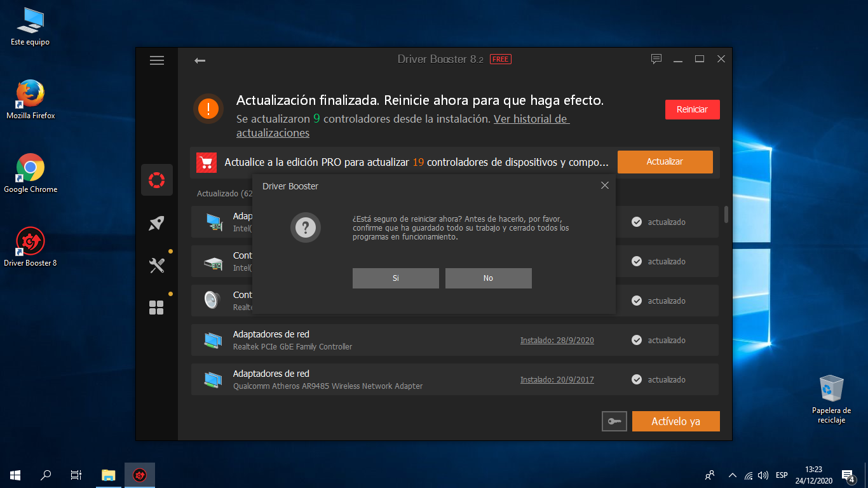Open the Boost rocket sidebar icon
This screenshot has width=868, height=488.
click(x=156, y=223)
